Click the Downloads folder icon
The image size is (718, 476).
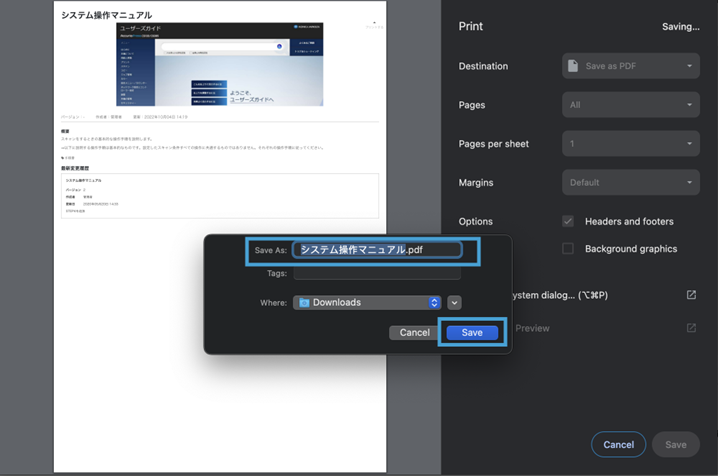(x=304, y=302)
